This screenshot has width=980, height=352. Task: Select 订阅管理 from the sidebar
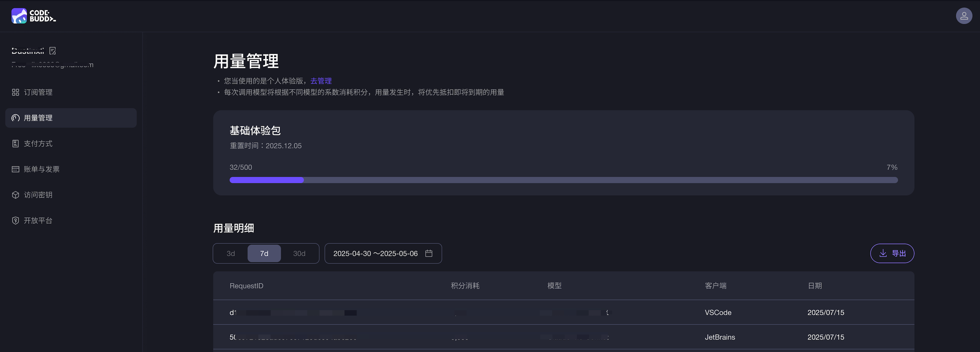click(x=38, y=92)
